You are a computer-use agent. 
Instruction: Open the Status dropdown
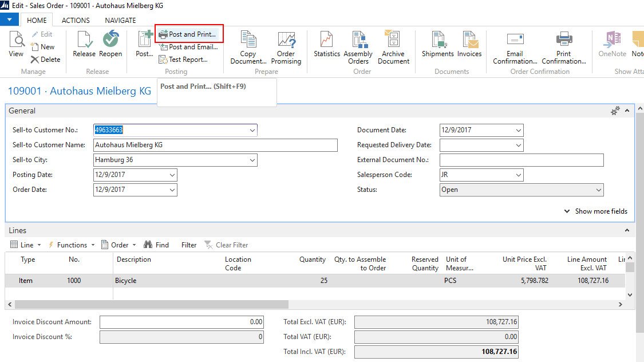point(599,190)
